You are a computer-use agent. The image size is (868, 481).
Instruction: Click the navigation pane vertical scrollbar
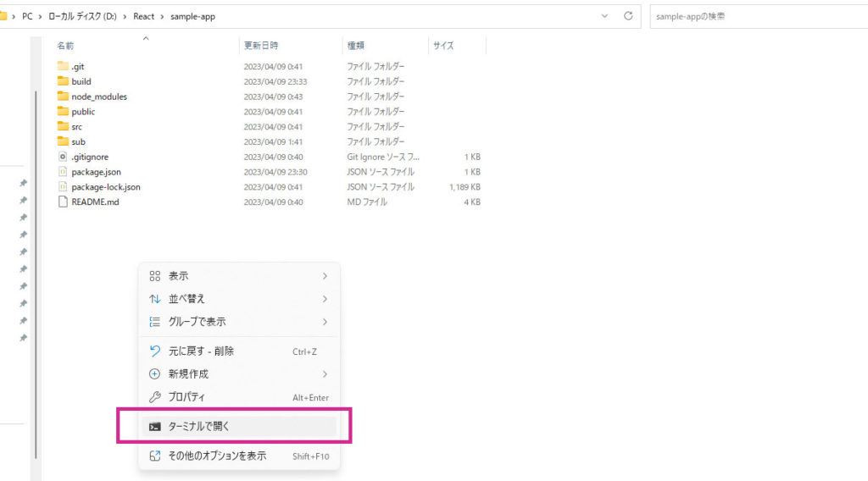[36, 274]
